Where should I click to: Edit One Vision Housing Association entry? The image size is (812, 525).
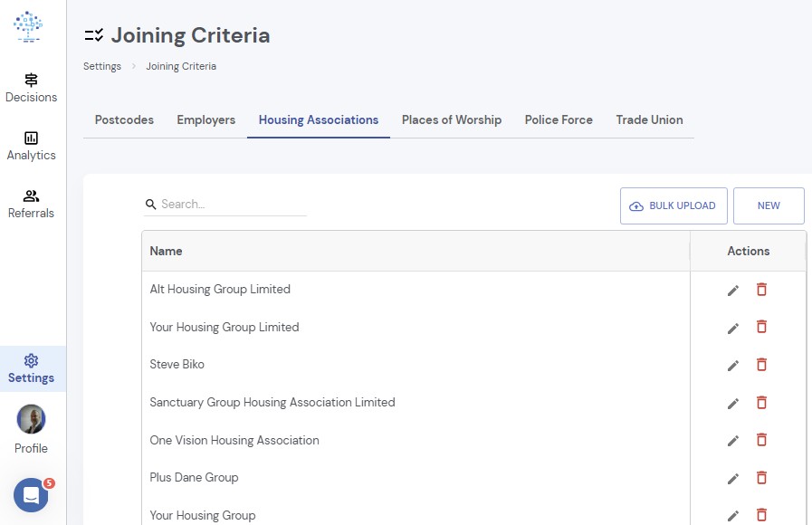pos(732,441)
